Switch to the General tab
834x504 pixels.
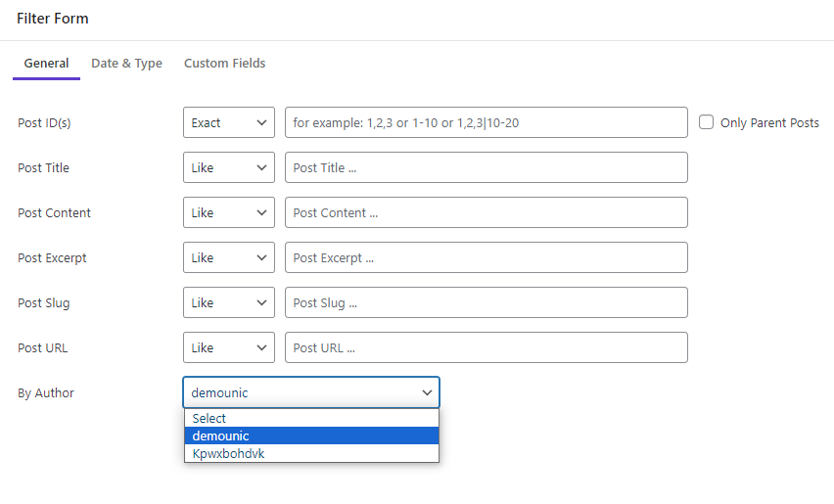46,64
